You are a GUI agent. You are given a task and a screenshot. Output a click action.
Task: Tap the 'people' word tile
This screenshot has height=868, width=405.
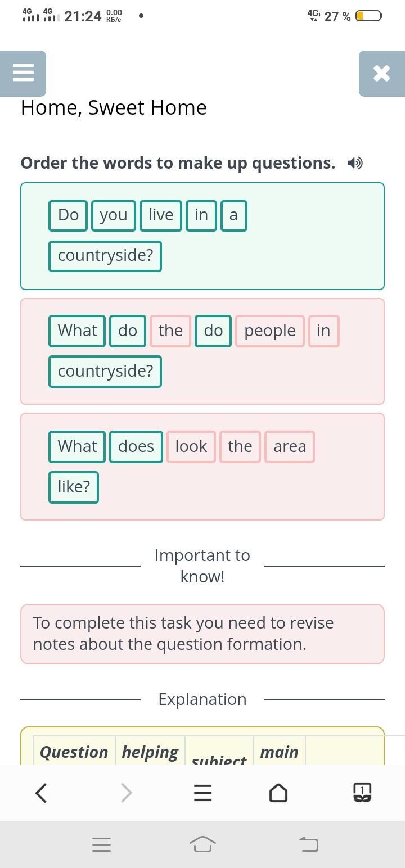(270, 331)
